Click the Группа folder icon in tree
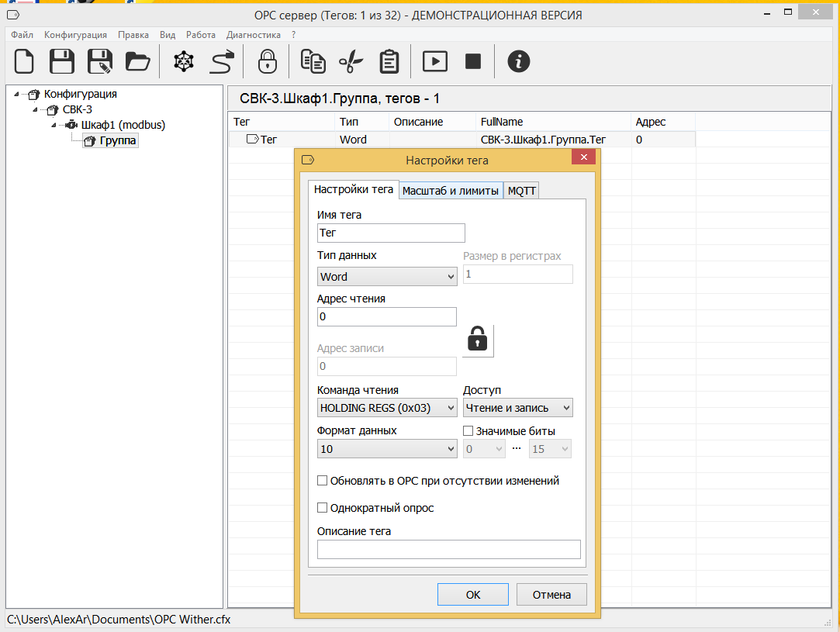 [x=90, y=141]
